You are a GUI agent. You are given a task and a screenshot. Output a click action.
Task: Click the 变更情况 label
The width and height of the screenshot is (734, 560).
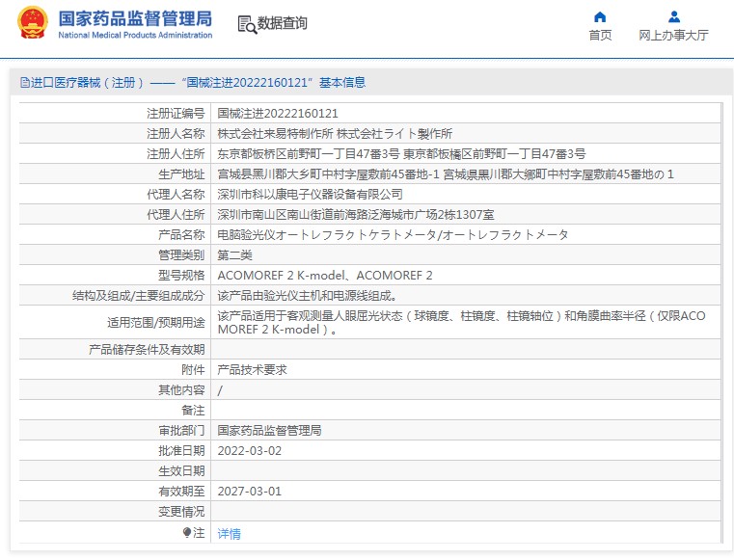(181, 512)
